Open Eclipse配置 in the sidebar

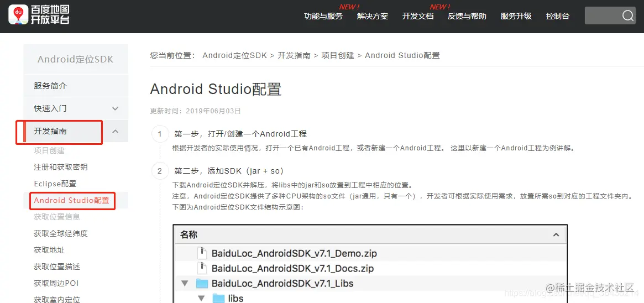[55, 184]
